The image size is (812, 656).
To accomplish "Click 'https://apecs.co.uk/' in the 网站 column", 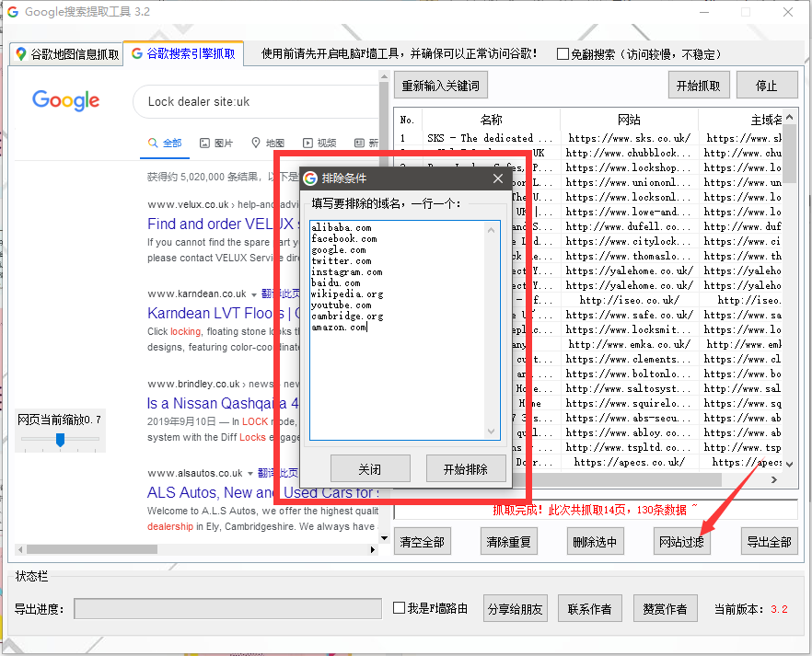I will (629, 463).
